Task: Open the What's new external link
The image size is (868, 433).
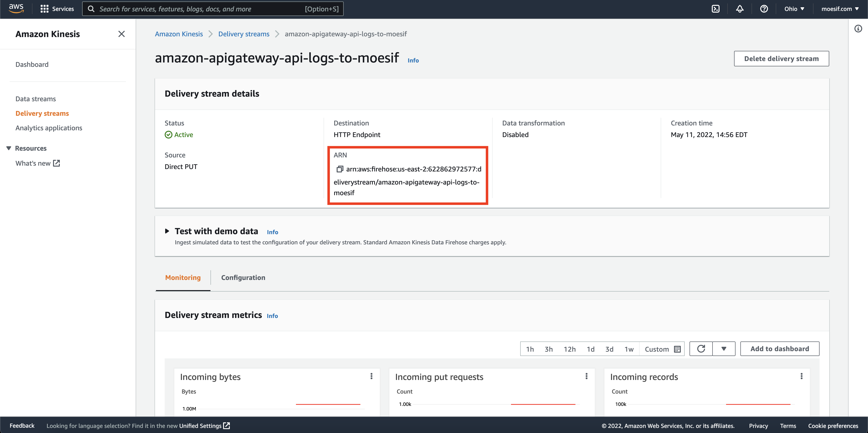Action: 38,163
